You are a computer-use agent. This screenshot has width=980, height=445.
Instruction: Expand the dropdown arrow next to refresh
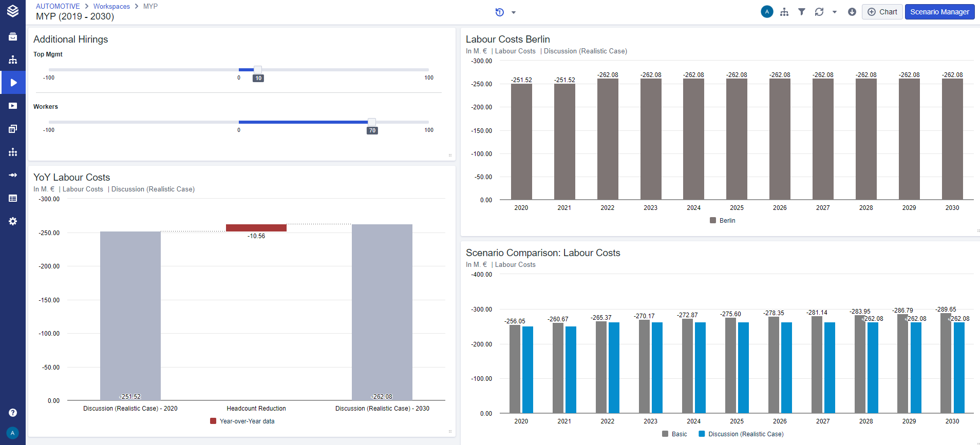tap(835, 12)
